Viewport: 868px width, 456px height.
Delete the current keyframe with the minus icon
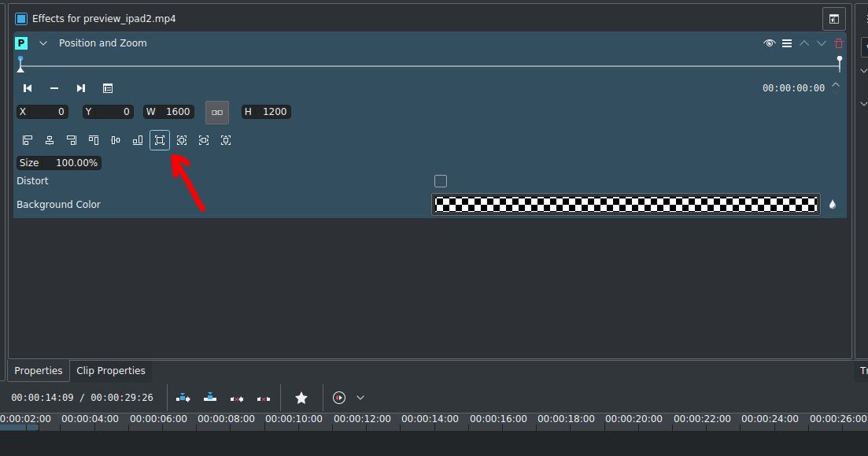pos(54,88)
